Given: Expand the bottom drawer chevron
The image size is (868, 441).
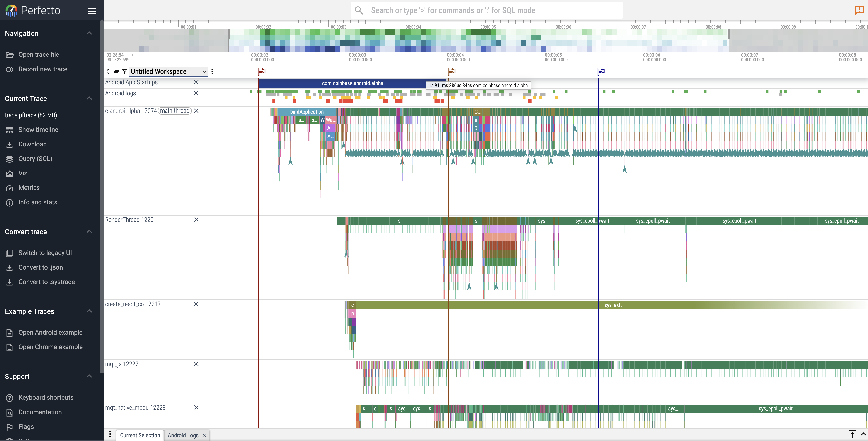Looking at the screenshot, I should click(863, 434).
